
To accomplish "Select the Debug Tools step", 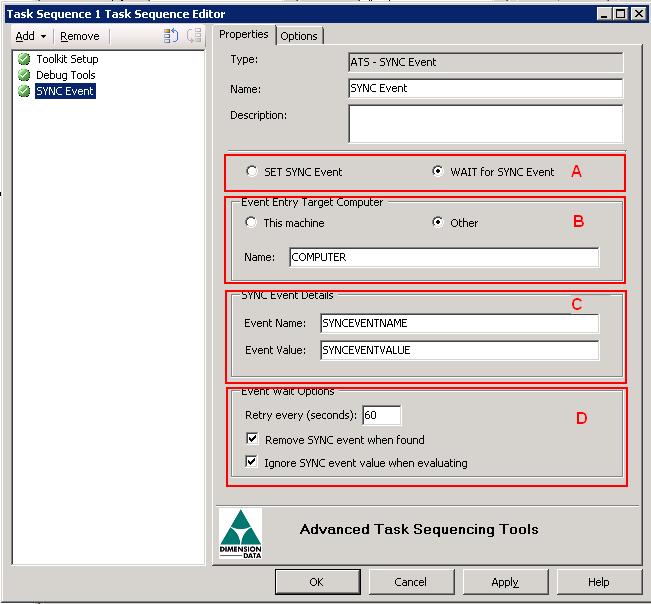I will pyautogui.click(x=66, y=75).
